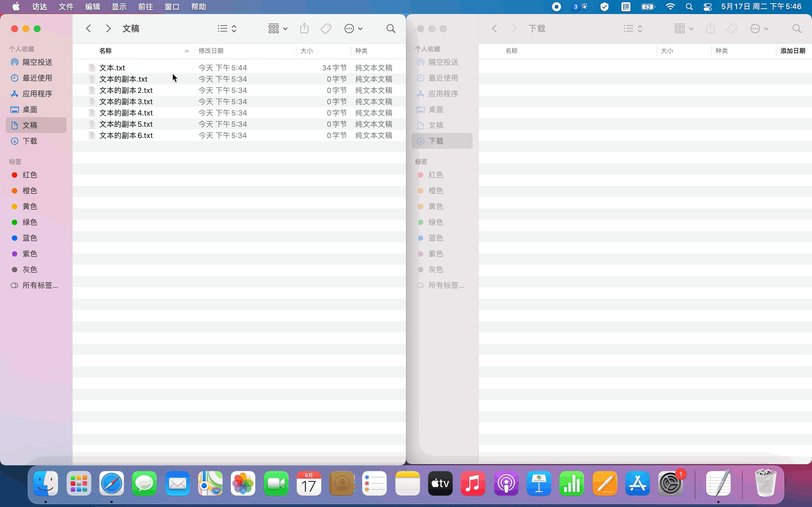Expand the group-by grid dropdown in 文稿
The image size is (812, 507).
[277, 28]
